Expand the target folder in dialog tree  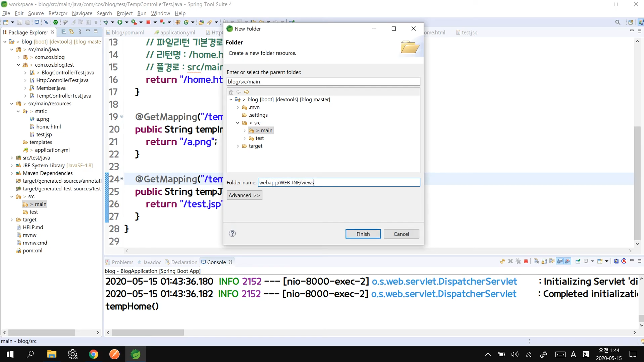pos(238,146)
